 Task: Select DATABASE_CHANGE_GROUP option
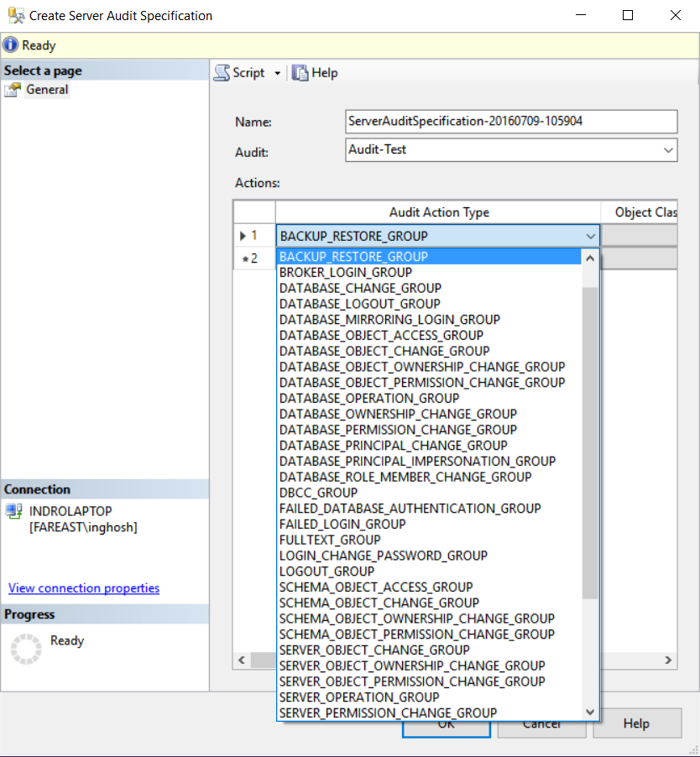pos(360,288)
